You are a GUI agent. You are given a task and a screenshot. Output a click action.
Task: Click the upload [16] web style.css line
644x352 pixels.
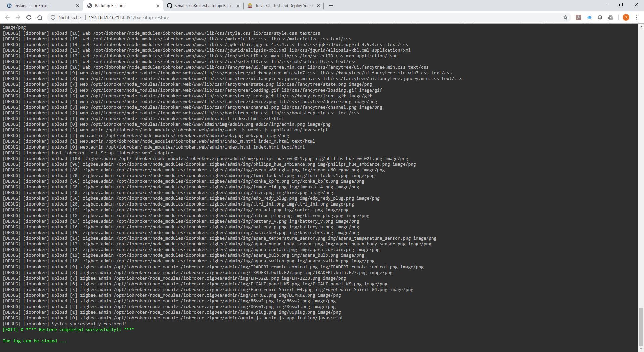point(161,33)
